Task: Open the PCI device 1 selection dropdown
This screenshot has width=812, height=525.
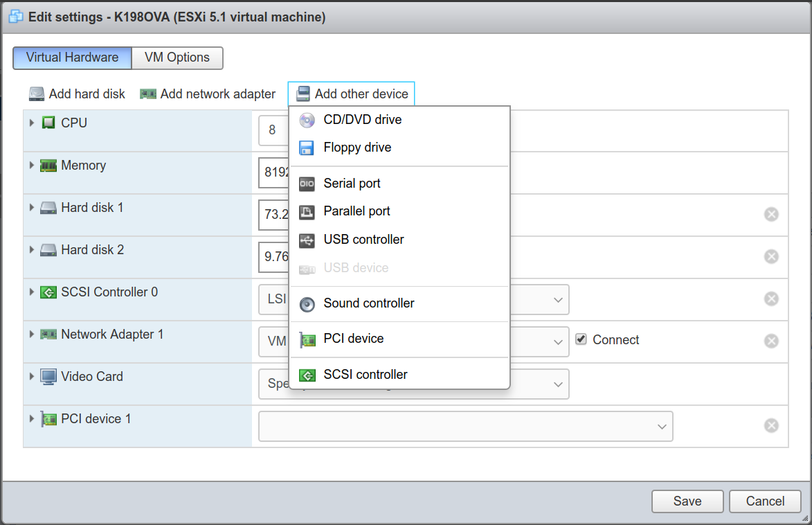Action: (662, 425)
